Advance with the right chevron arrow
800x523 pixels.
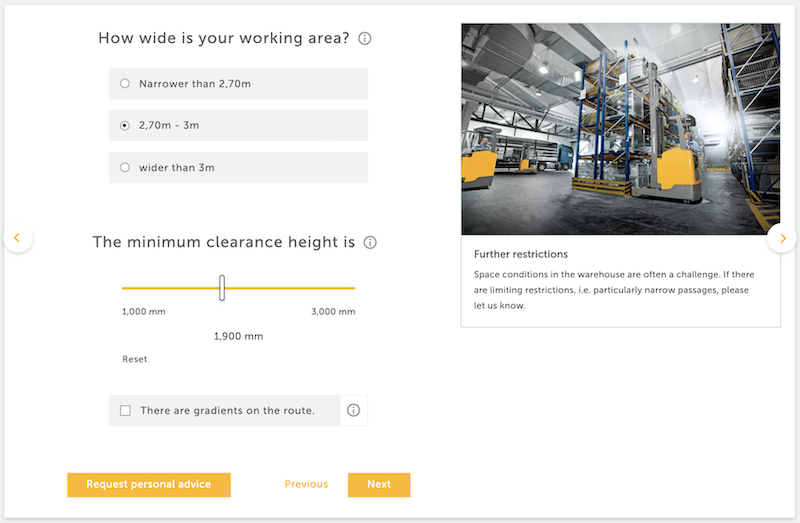[782, 238]
